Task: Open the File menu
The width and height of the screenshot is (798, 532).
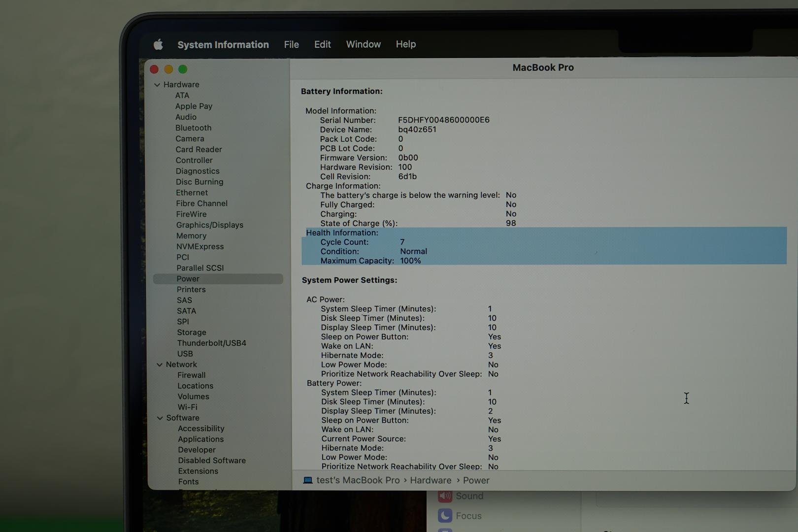Action: [291, 44]
